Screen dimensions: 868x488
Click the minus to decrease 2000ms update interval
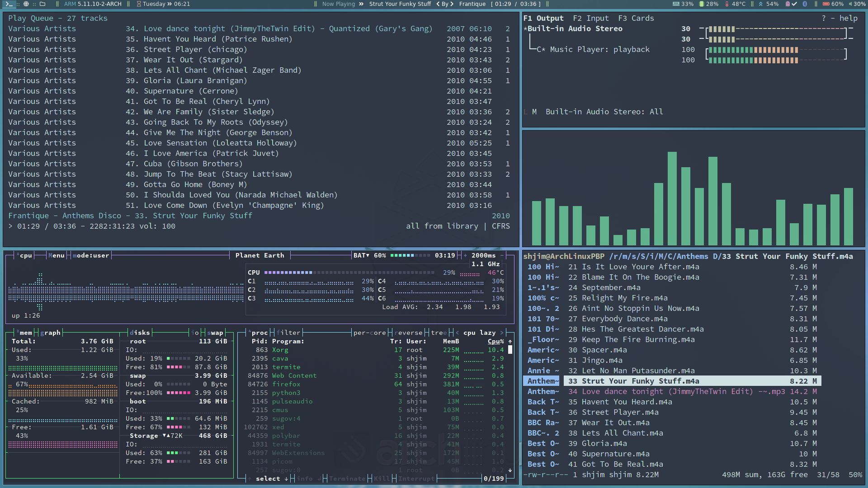(x=502, y=256)
